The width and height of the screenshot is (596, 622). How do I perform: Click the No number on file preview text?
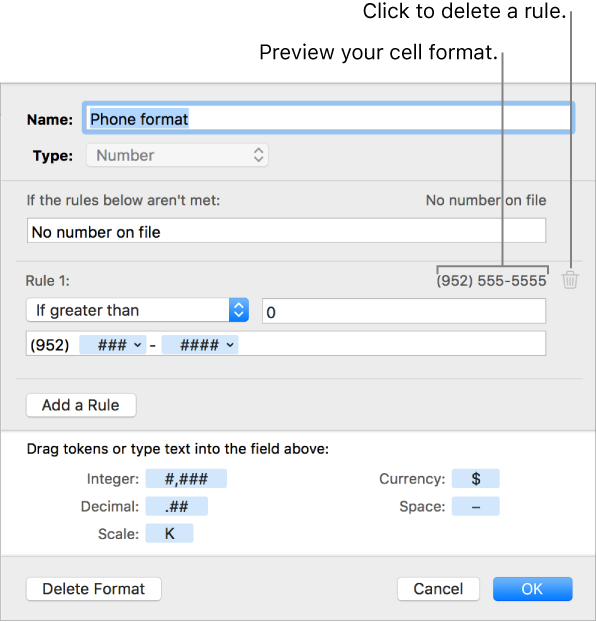[x=486, y=200]
